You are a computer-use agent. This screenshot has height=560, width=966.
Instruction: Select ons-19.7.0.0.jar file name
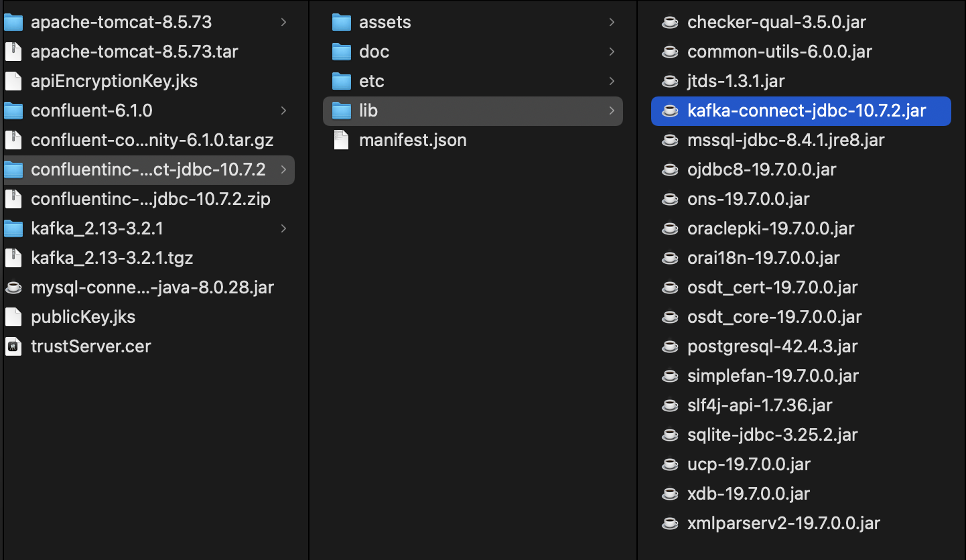coord(748,199)
